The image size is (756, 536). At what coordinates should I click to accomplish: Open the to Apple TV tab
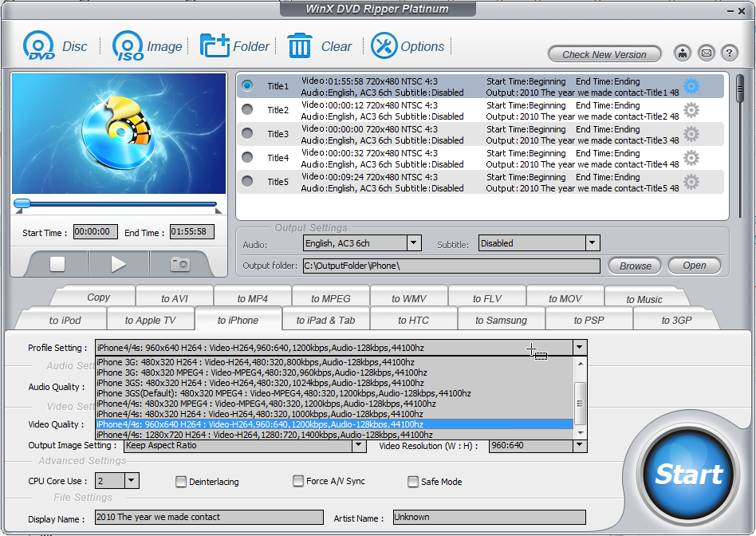pos(151,321)
